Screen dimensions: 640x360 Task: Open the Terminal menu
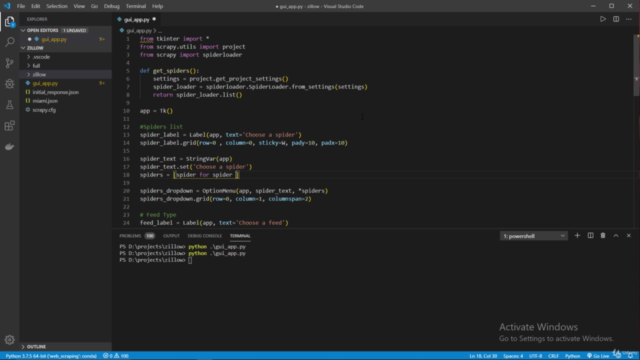(136, 6)
